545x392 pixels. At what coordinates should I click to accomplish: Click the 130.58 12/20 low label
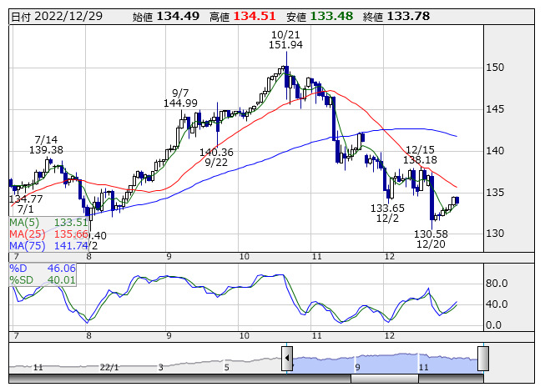pyautogui.click(x=431, y=239)
